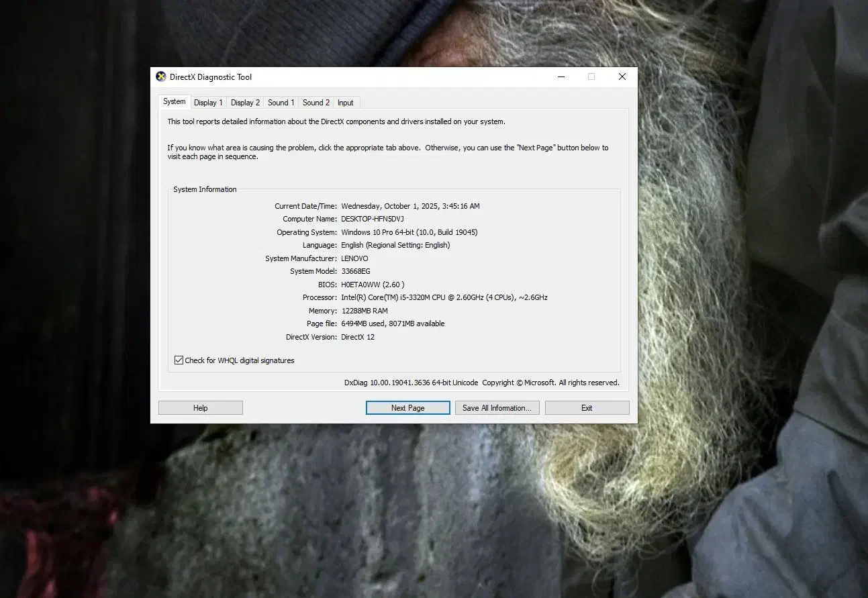Viewport: 868px width, 598px height.
Task: Click the Windows 10 Pro operating system value
Action: click(409, 232)
